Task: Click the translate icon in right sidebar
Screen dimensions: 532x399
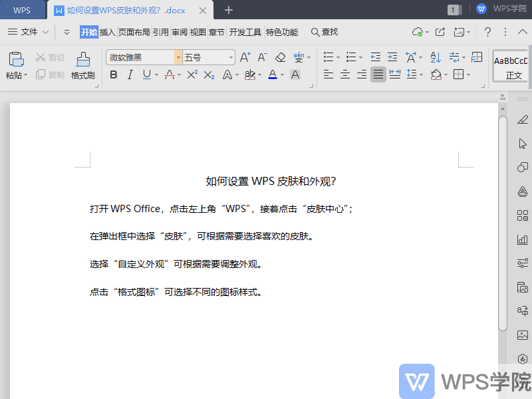Action: [x=523, y=311]
